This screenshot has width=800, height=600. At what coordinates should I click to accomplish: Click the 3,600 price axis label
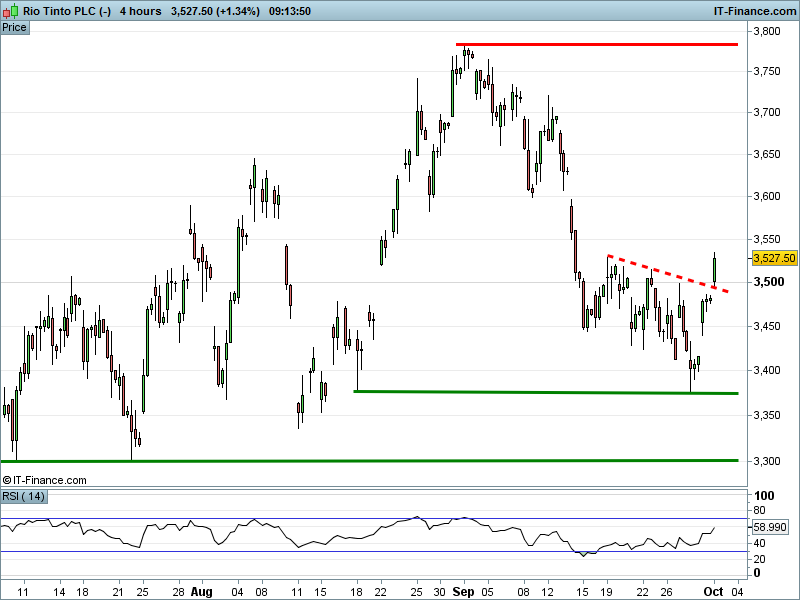(x=767, y=196)
